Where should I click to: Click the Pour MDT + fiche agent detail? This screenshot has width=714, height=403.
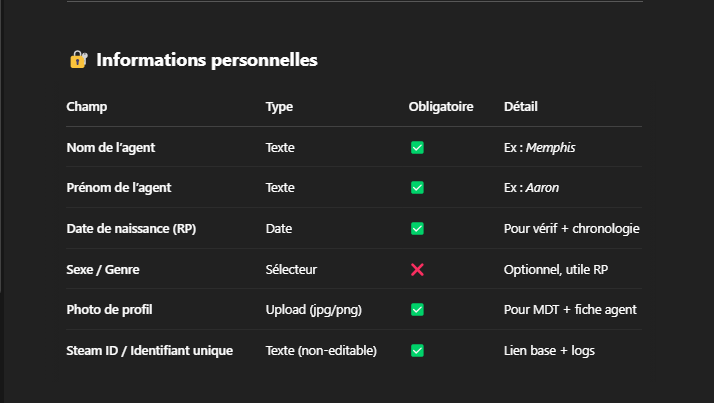(x=570, y=310)
